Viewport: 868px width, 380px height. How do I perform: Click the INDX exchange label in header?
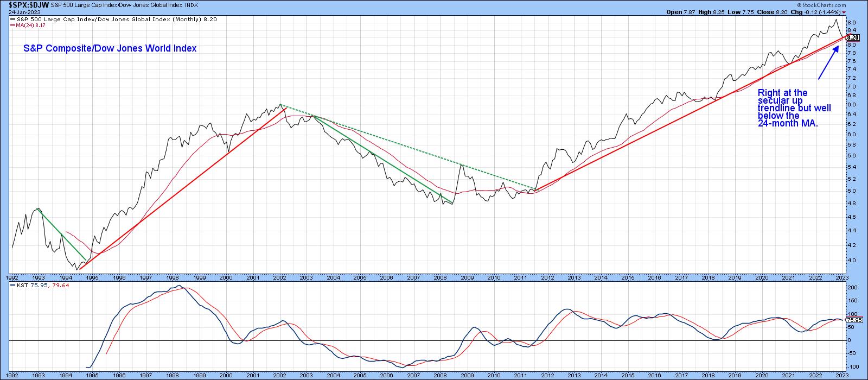pos(191,5)
